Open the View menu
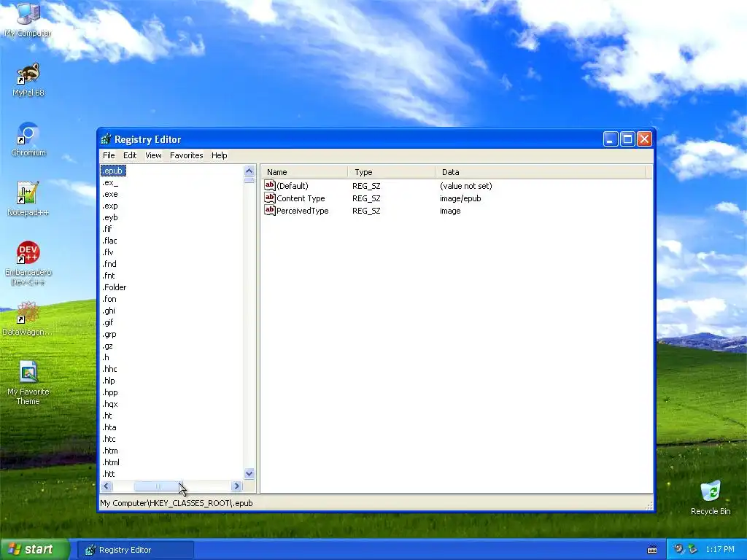The image size is (747, 560). 153,155
